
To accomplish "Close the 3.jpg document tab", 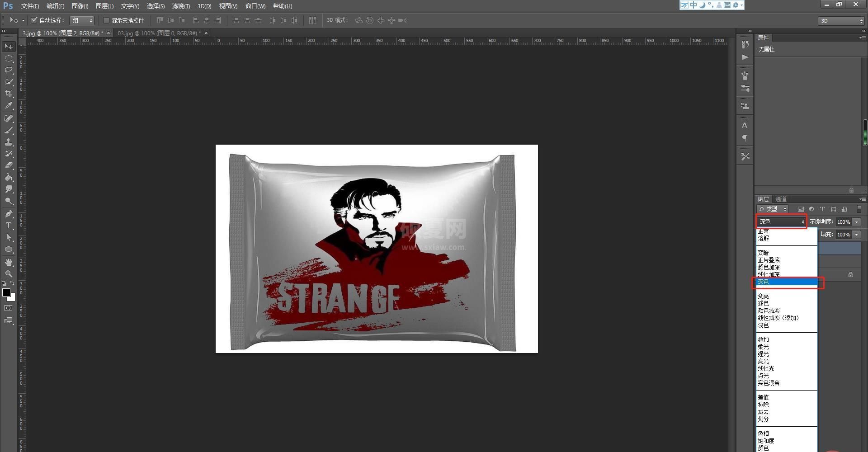I will 108,33.
